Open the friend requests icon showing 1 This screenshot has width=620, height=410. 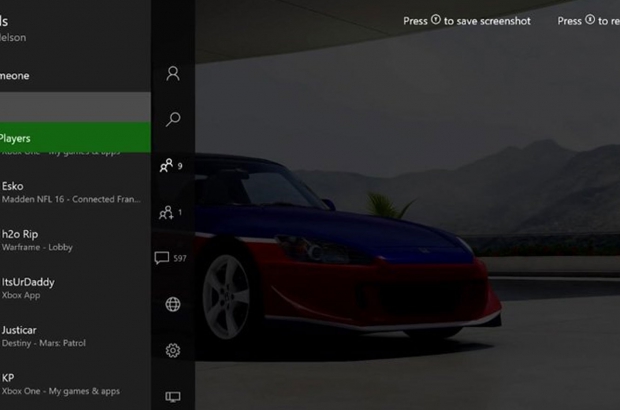[x=170, y=212]
